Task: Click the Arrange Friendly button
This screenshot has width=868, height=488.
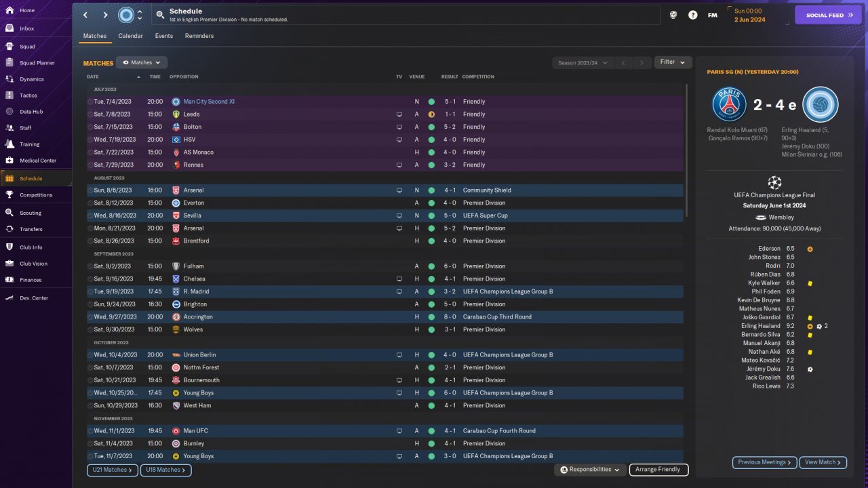Action: coord(658,470)
